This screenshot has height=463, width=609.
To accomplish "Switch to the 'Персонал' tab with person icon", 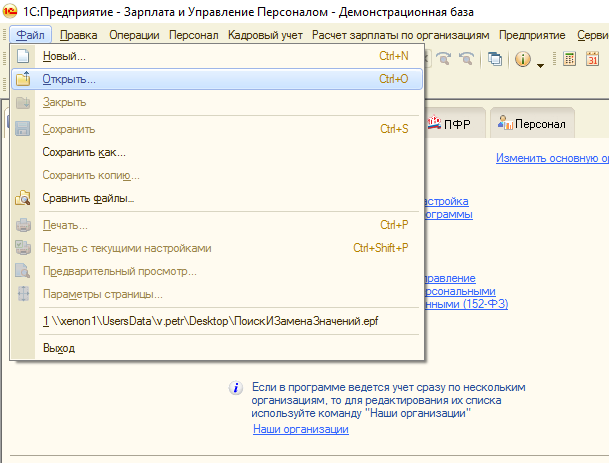I will tap(532, 124).
